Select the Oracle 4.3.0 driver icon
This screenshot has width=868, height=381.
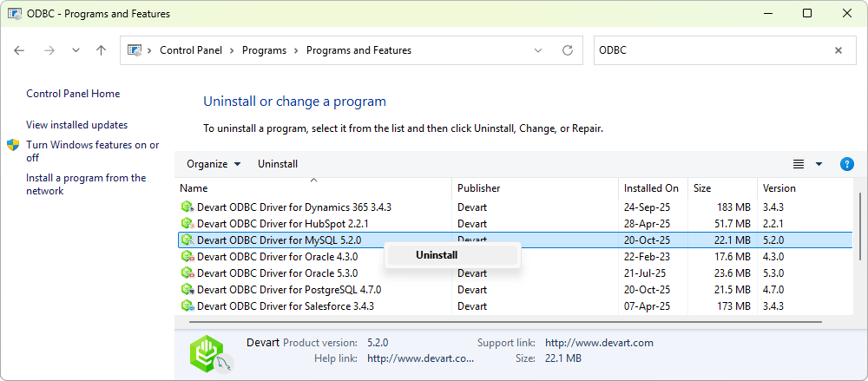(x=187, y=256)
